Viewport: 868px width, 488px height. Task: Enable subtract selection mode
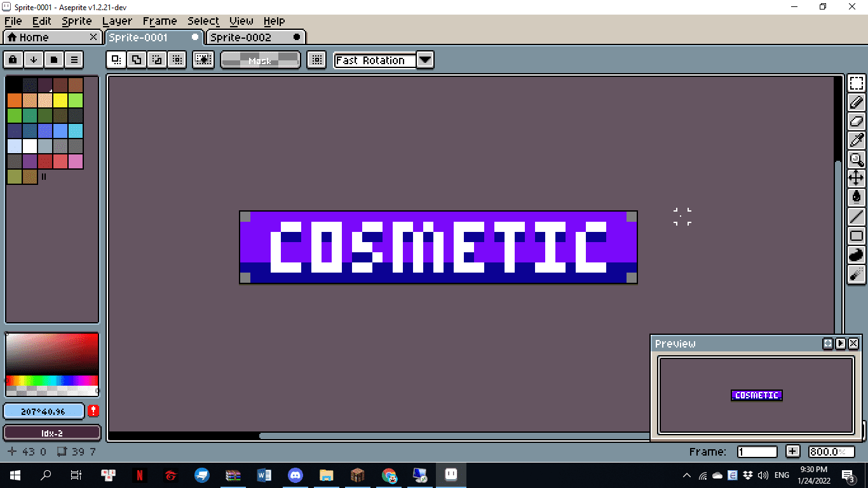click(x=157, y=59)
